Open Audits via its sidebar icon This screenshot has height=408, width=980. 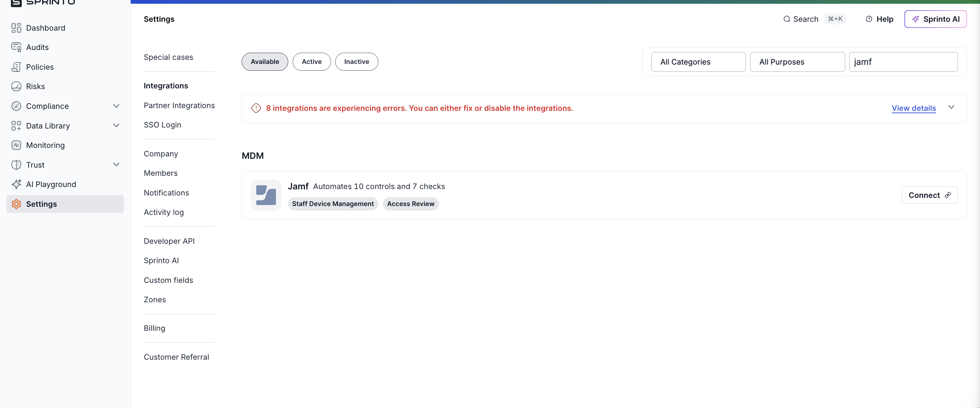click(x=16, y=47)
